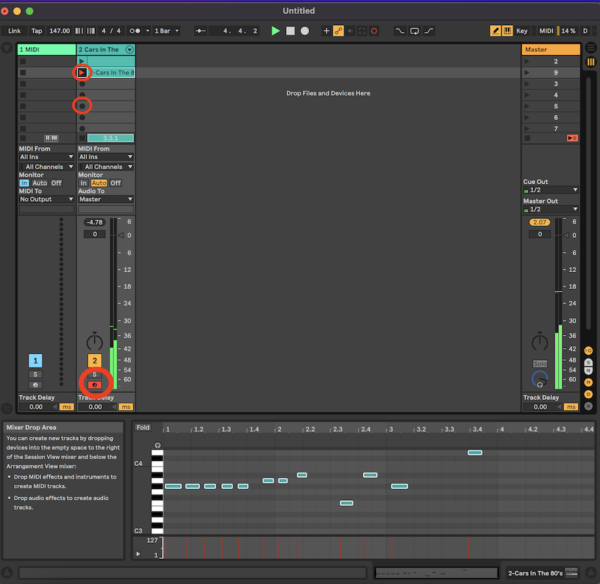Viewport: 600px width, 584px height.
Task: Click the 2-Cars In The 80's clip selector
Action: click(x=542, y=573)
